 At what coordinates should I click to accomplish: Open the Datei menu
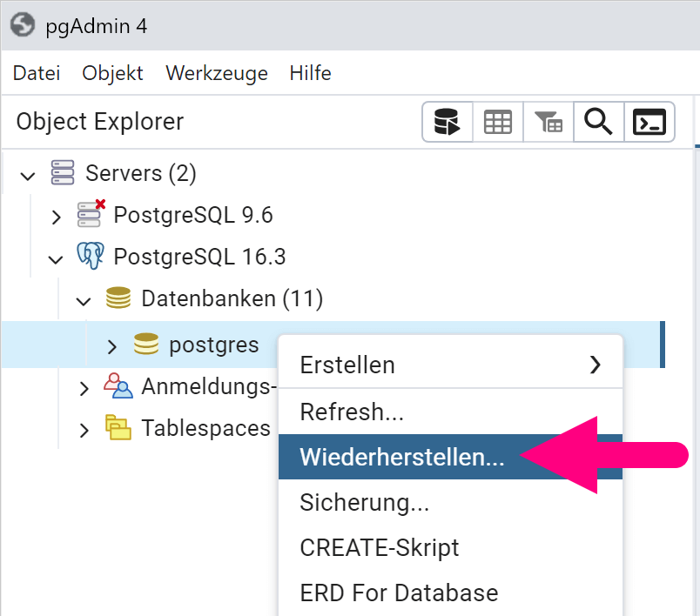coord(37,73)
